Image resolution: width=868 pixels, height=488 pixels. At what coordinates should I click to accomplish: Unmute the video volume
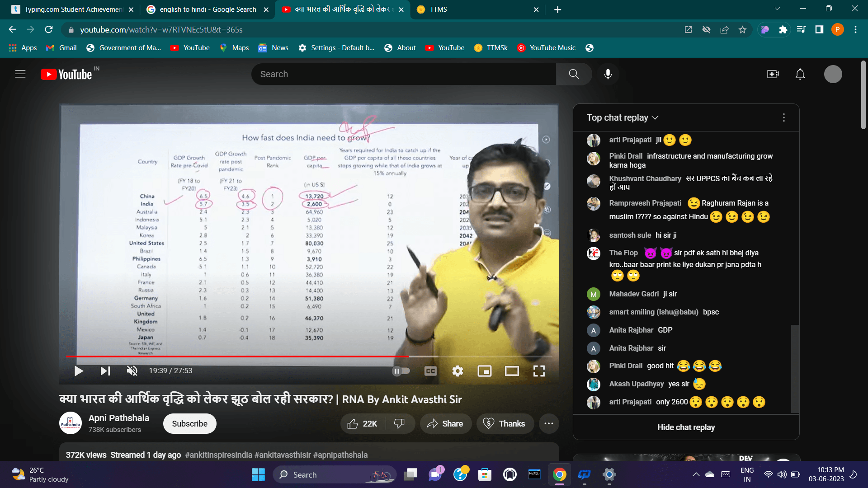click(x=132, y=371)
